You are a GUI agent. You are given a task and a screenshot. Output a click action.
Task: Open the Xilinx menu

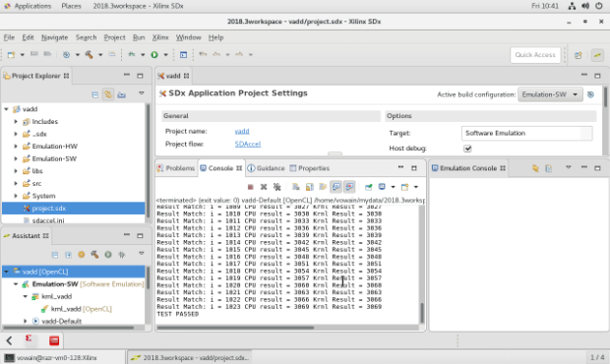[x=160, y=37]
